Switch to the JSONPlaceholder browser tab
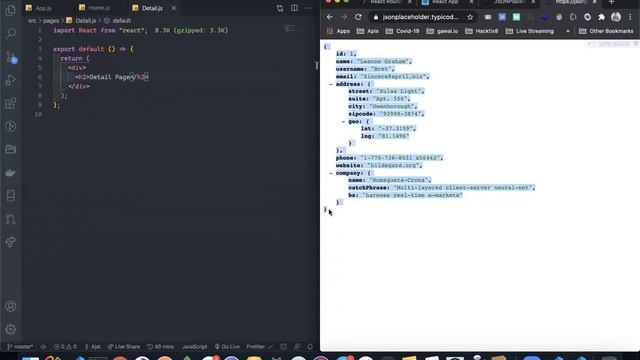Screen dimensions: 640x360 pos(508,2)
